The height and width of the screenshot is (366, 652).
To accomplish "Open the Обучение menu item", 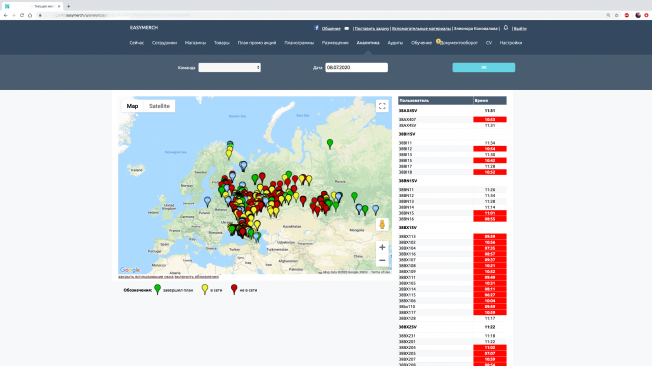I will tap(421, 42).
